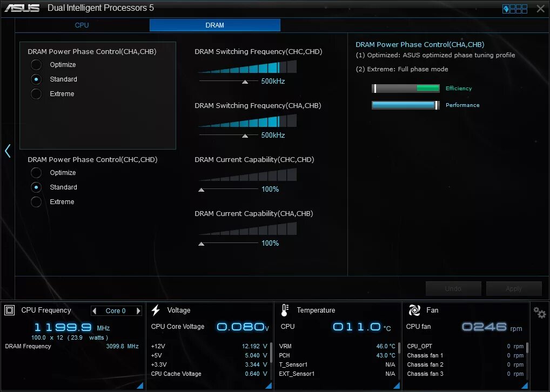Click the +12V voltage row
This screenshot has width=550, height=392.
coord(209,347)
